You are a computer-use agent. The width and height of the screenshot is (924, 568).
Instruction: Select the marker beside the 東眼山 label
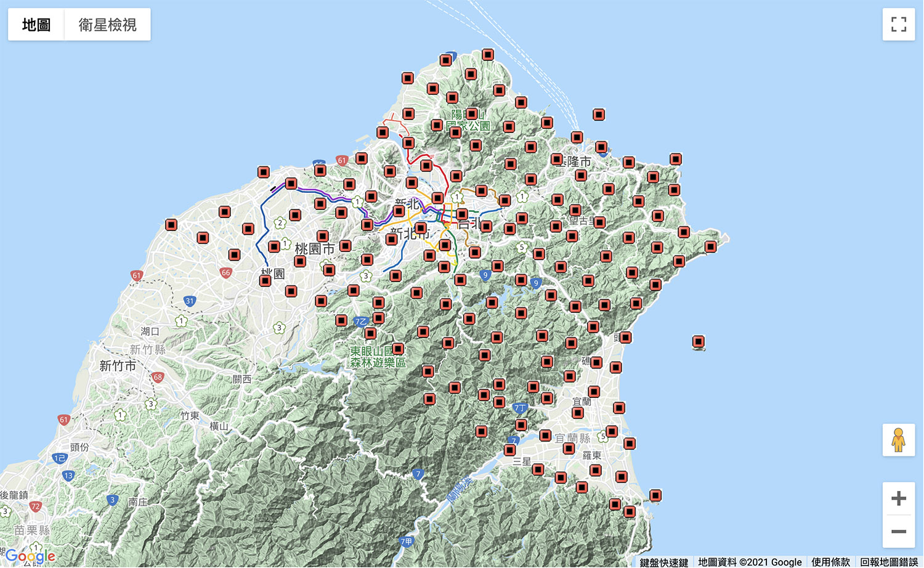398,349
